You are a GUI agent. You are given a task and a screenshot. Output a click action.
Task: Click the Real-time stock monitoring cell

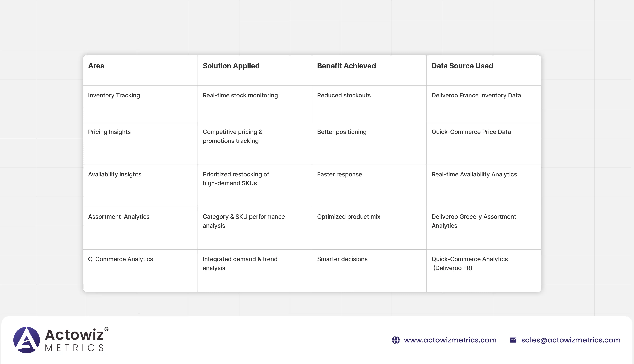[240, 95]
